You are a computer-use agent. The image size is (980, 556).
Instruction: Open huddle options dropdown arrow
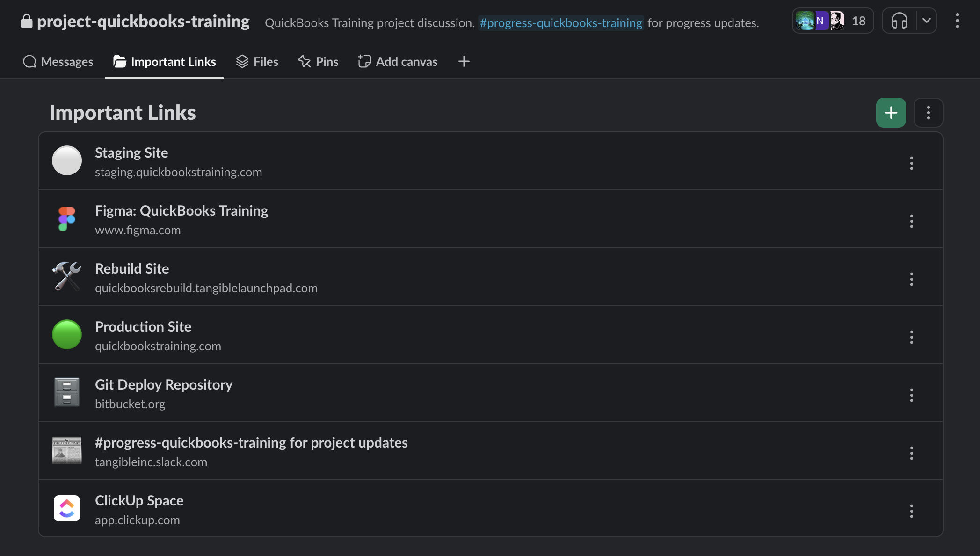(926, 21)
